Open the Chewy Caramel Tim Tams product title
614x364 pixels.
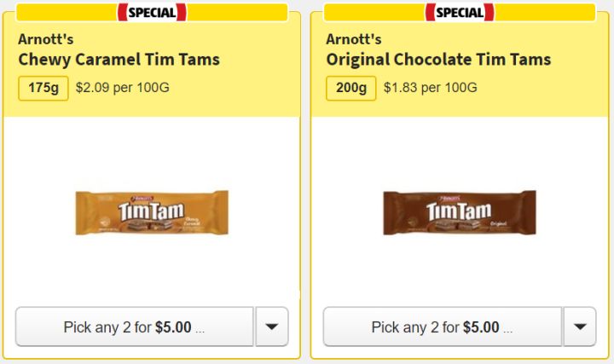[x=119, y=60]
